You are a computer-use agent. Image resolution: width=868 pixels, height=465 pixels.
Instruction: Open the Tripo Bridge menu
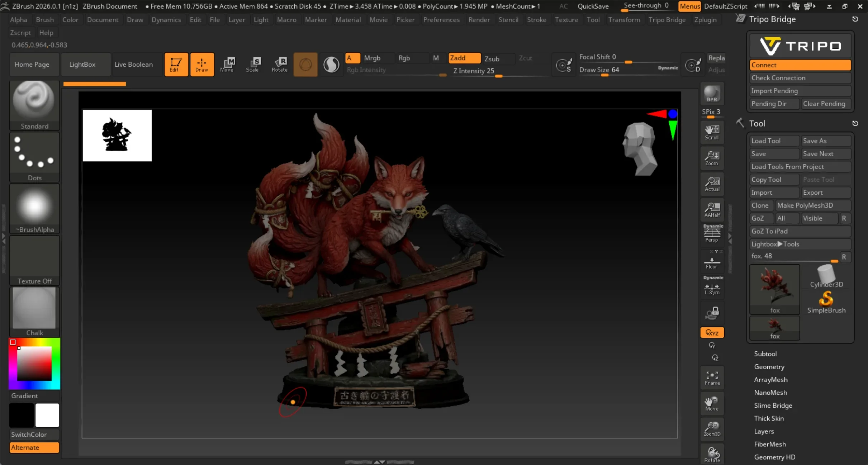click(667, 20)
